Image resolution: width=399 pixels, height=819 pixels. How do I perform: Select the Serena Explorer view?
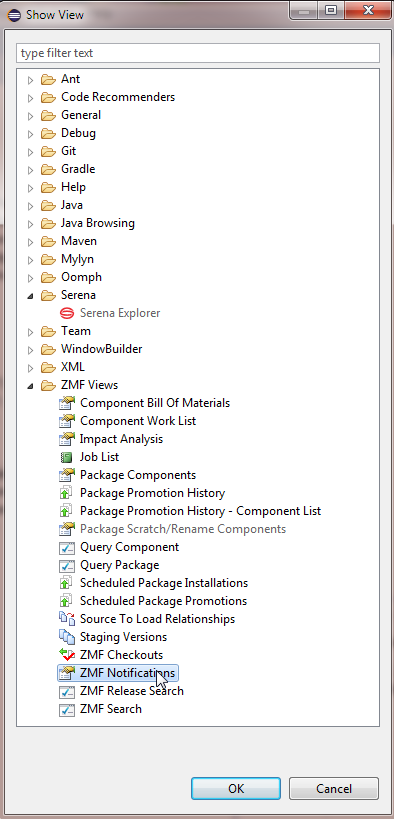(120, 313)
